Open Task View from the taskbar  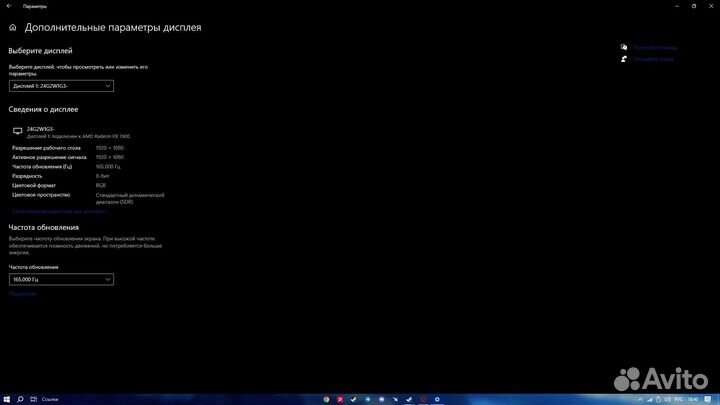tap(34, 398)
